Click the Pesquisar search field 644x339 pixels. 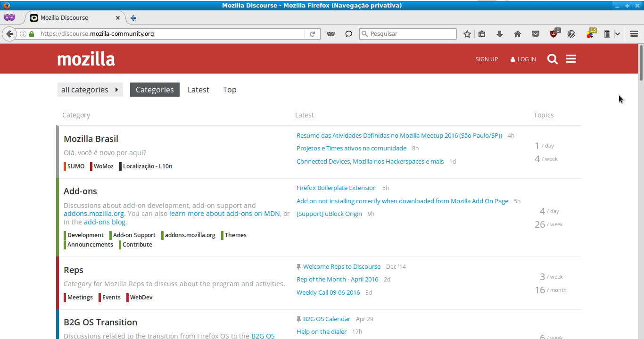[x=408, y=34]
